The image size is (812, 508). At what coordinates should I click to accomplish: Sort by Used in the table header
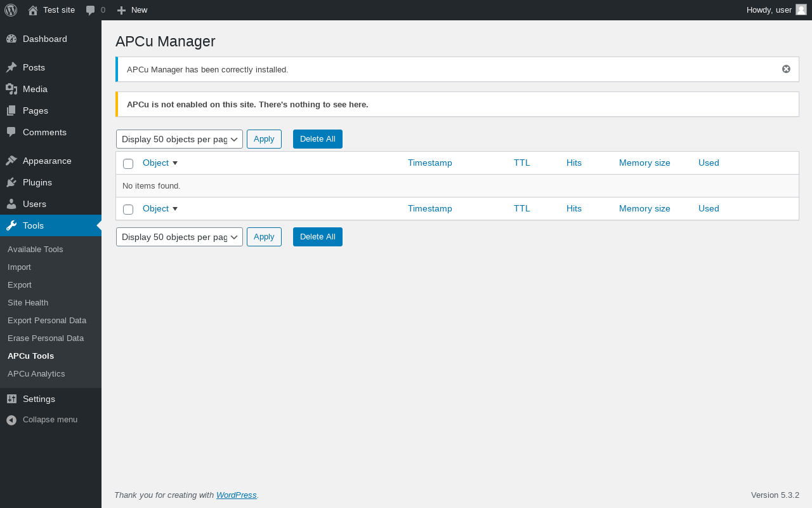709,163
